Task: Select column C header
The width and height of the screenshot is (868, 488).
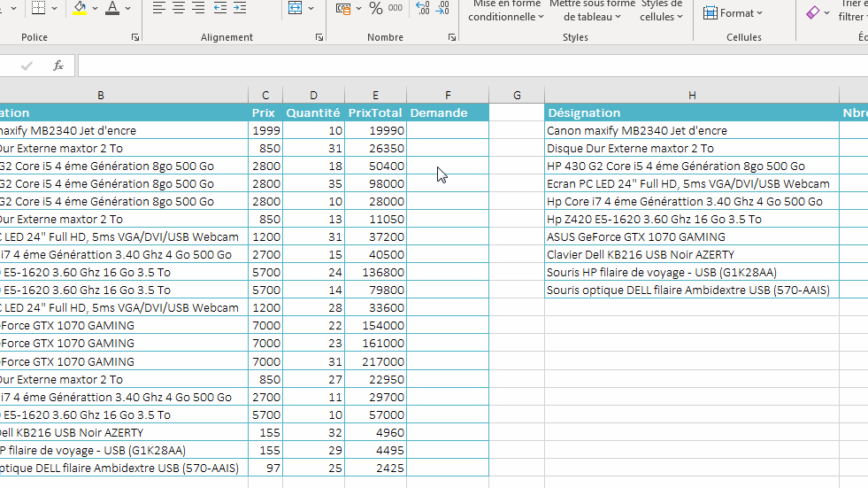Action: click(265, 96)
